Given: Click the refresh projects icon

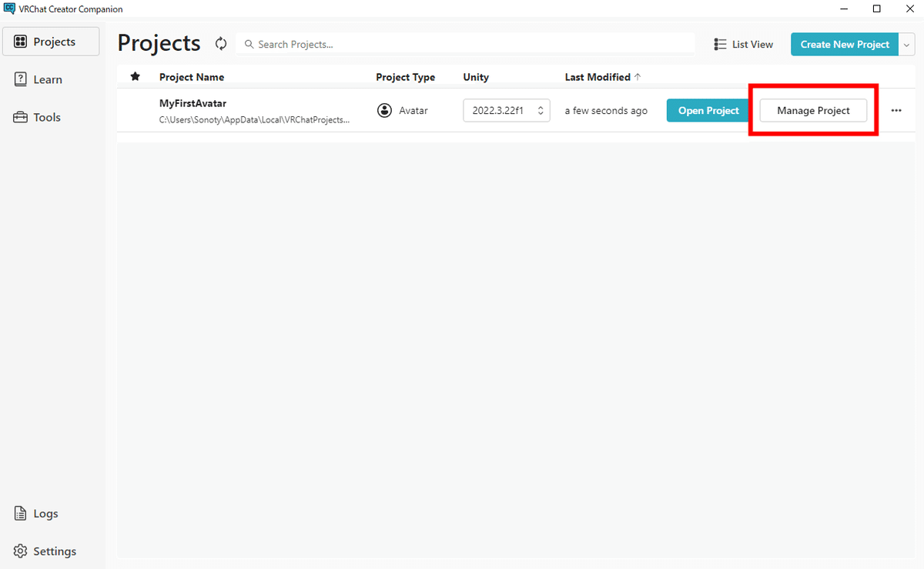Looking at the screenshot, I should pos(221,44).
